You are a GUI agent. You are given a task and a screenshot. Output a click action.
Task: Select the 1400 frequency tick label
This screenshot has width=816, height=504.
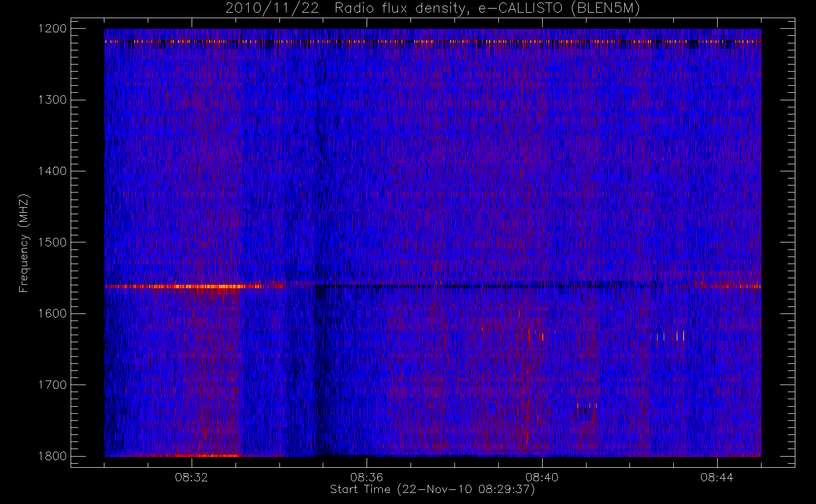pyautogui.click(x=52, y=171)
